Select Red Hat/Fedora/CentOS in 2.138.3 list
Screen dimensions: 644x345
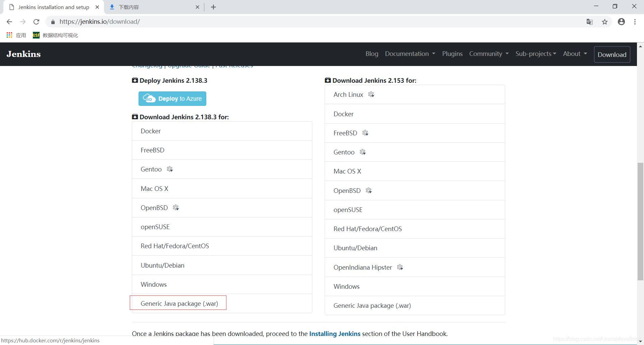222,246
